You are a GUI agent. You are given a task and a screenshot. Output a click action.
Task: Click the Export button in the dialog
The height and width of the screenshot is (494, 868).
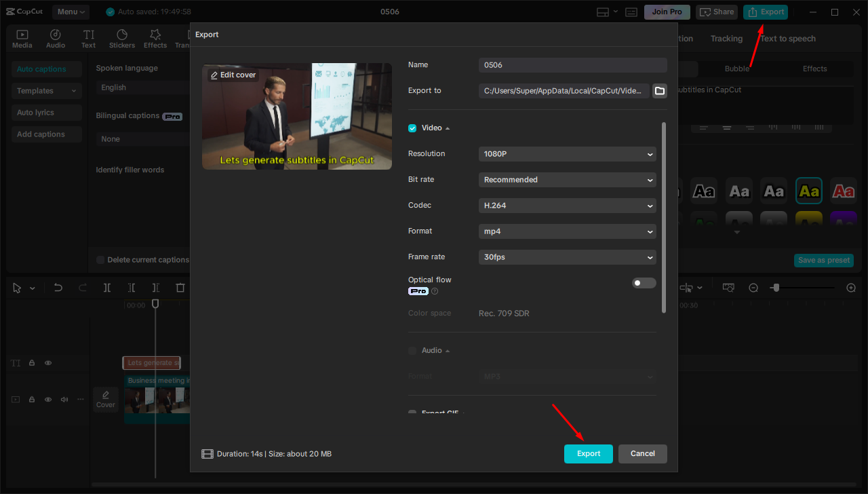(588, 453)
